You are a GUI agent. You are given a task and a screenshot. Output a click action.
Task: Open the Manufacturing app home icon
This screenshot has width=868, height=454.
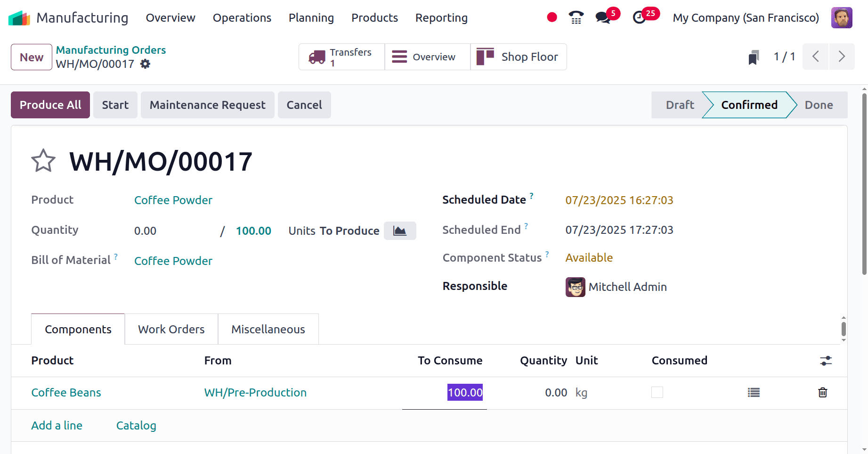tap(19, 18)
